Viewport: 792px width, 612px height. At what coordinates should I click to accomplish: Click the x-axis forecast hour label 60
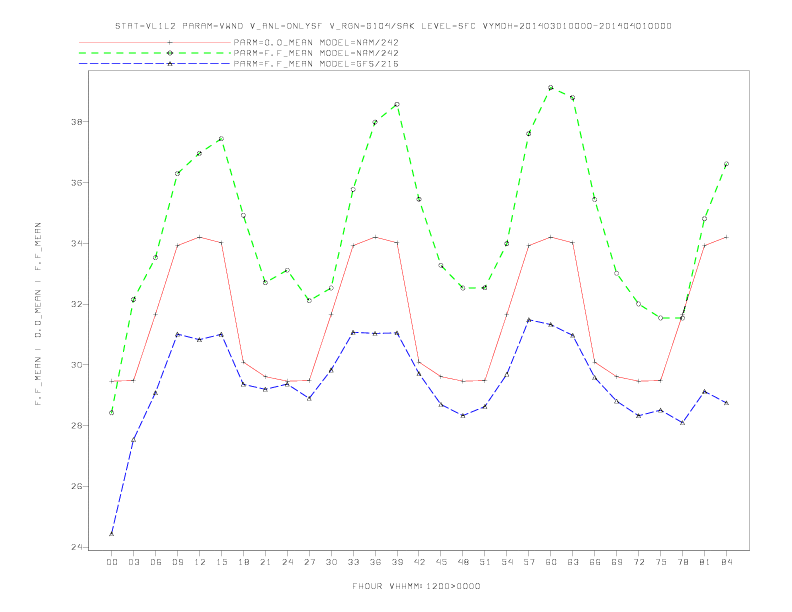[551, 562]
